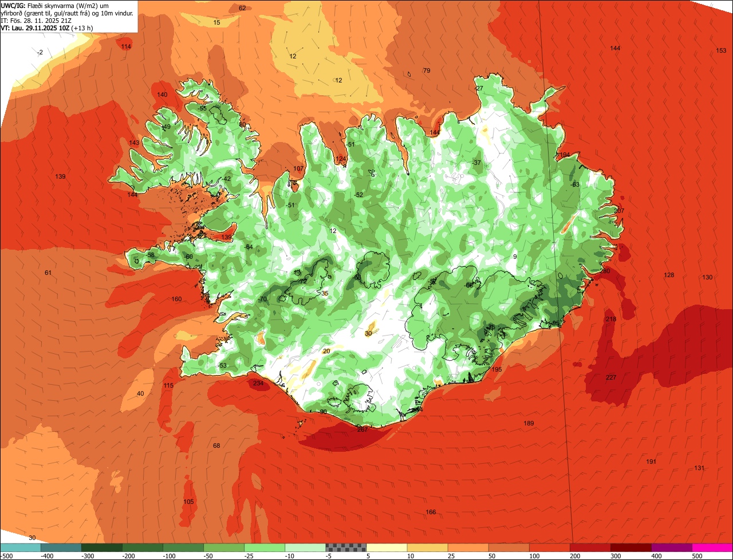Click the legend label '500'
Viewport: 733px width, 560px height.
697,556
